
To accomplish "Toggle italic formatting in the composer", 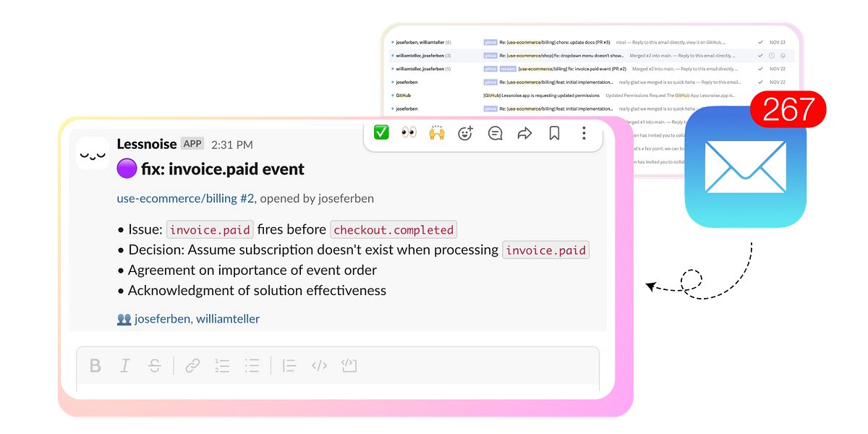I will point(124,365).
